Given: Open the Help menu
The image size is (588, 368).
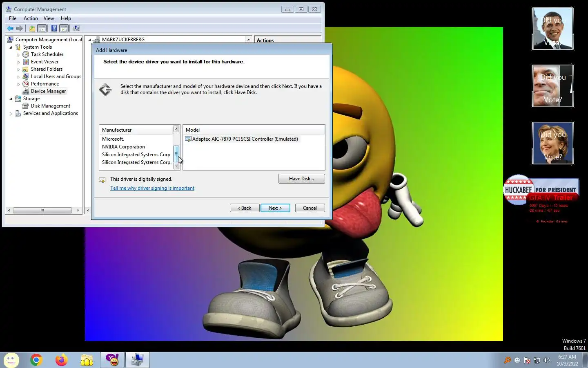Looking at the screenshot, I should [66, 18].
